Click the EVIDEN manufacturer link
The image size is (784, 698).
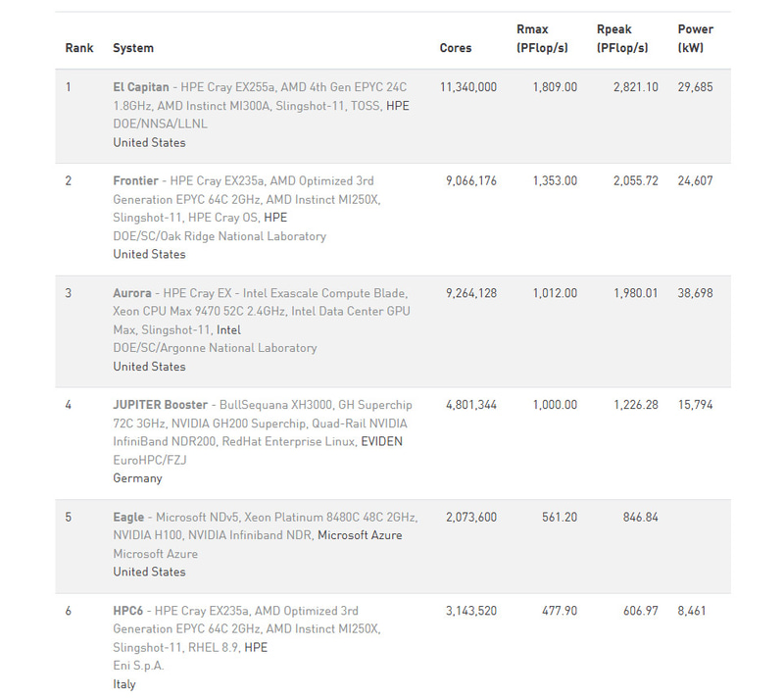(x=381, y=441)
